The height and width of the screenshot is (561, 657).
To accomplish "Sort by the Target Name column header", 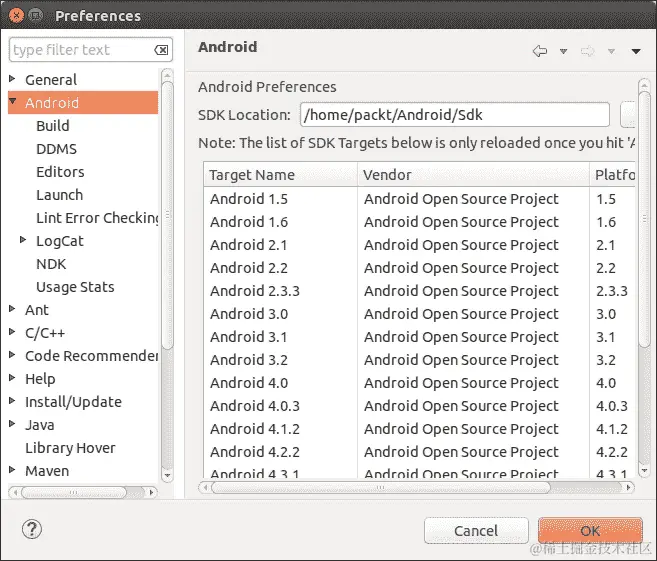I will (280, 175).
